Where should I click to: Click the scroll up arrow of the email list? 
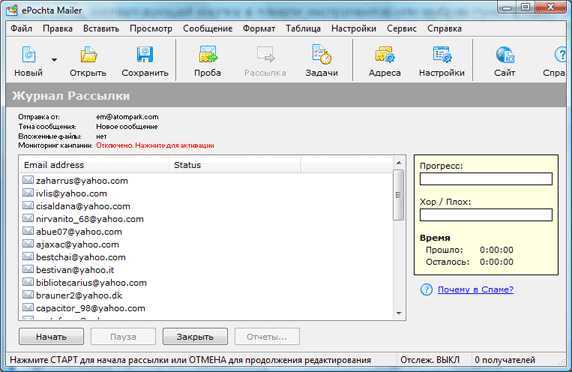398,163
